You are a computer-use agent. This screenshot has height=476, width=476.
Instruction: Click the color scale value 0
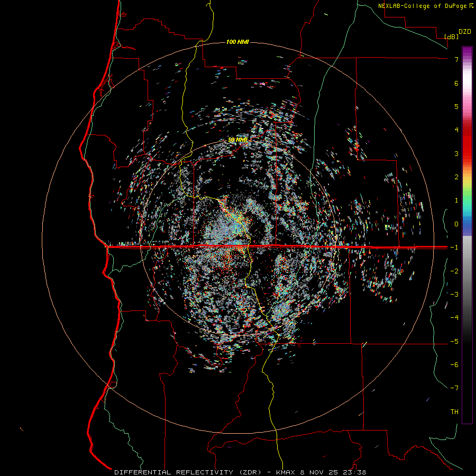click(x=456, y=224)
